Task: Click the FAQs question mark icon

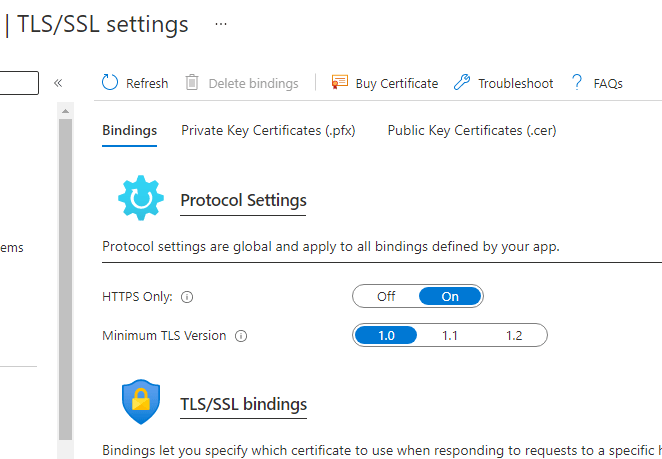Action: tap(577, 82)
